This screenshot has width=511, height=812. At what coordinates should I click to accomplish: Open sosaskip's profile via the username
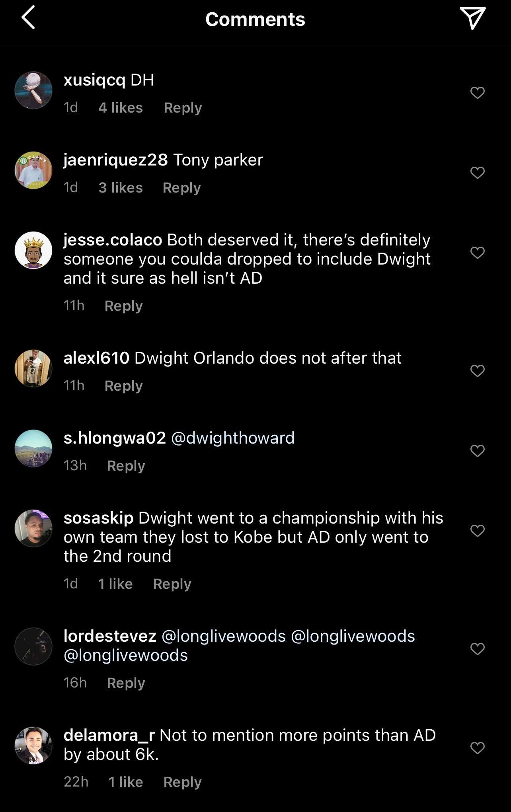[98, 518]
